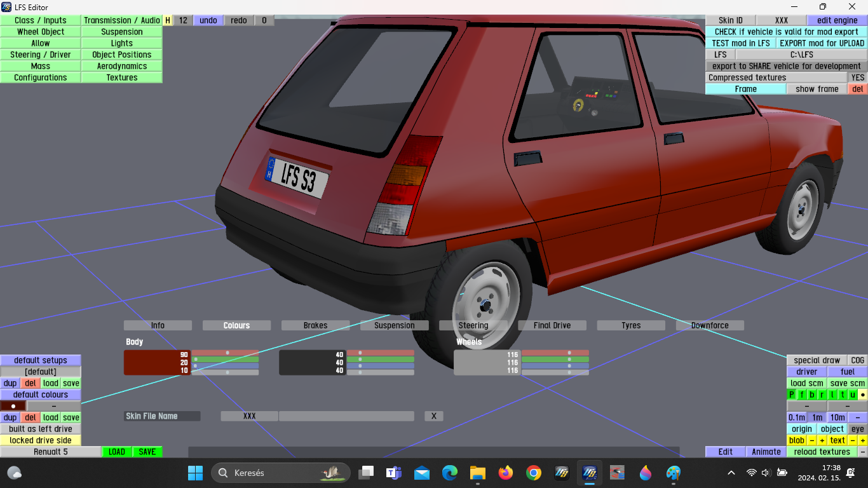868x488 pixels.
Task: Toggle built as left drive
Action: (41, 429)
